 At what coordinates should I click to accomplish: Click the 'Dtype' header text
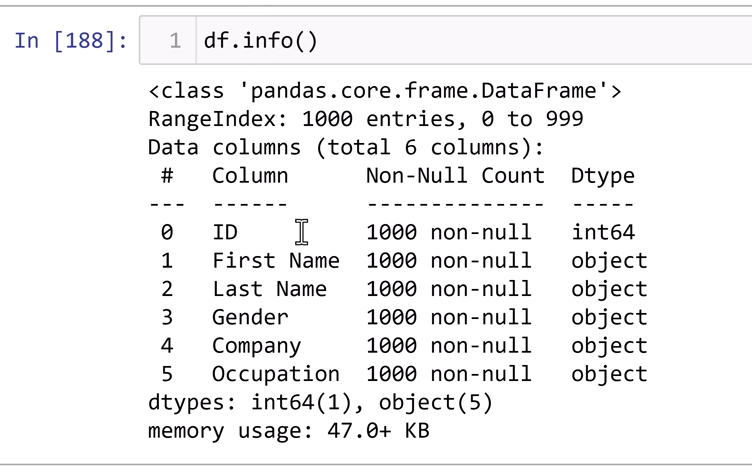click(x=603, y=176)
